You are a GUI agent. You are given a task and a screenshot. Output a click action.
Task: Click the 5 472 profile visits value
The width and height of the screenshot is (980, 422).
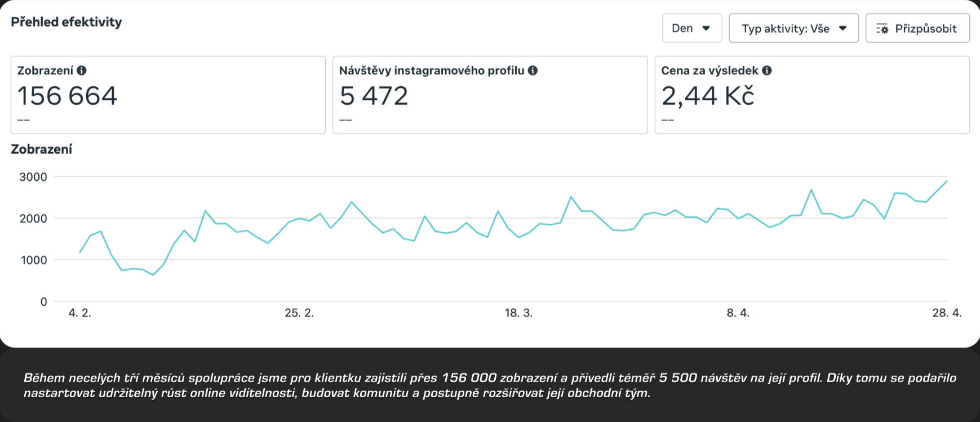(x=374, y=96)
